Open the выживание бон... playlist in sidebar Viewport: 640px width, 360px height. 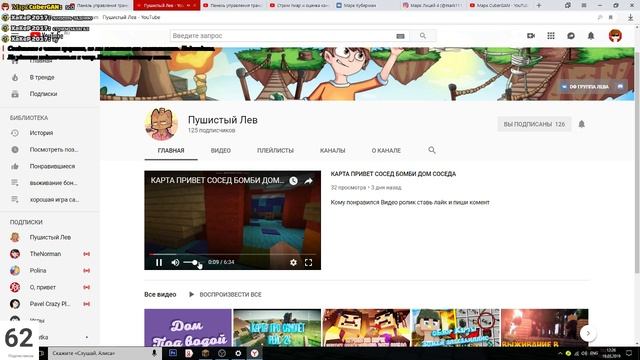(50, 183)
